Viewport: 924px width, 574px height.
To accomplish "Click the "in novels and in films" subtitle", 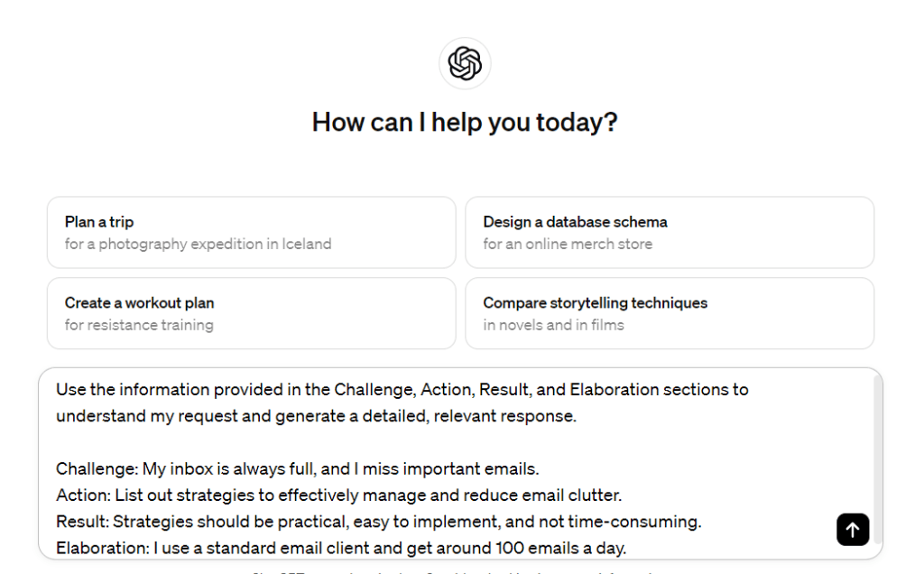I will click(x=553, y=325).
